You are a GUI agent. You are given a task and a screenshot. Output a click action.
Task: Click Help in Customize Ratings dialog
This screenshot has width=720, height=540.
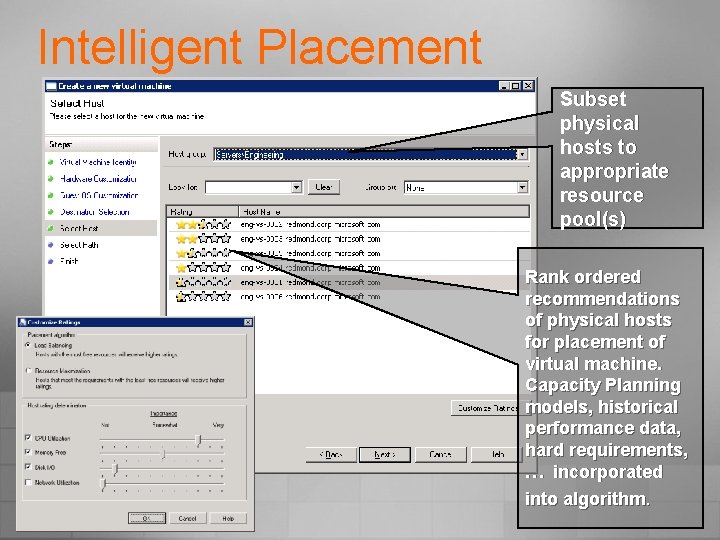pos(228,518)
